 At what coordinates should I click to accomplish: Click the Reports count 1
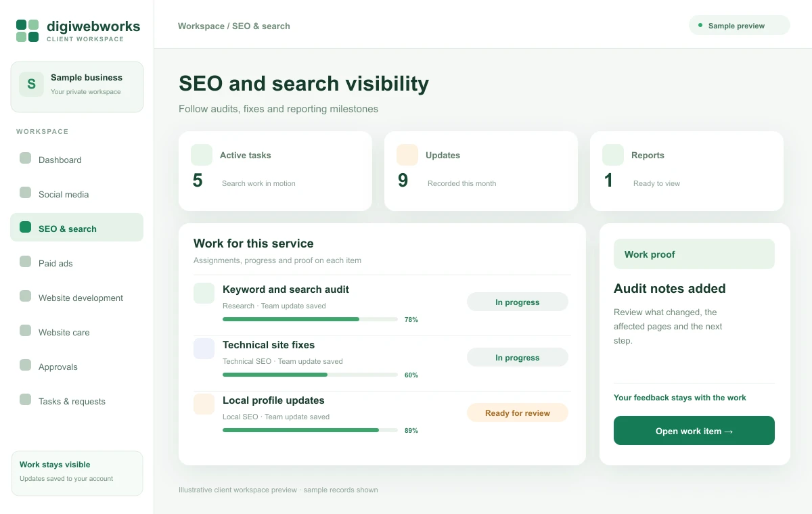(x=608, y=181)
